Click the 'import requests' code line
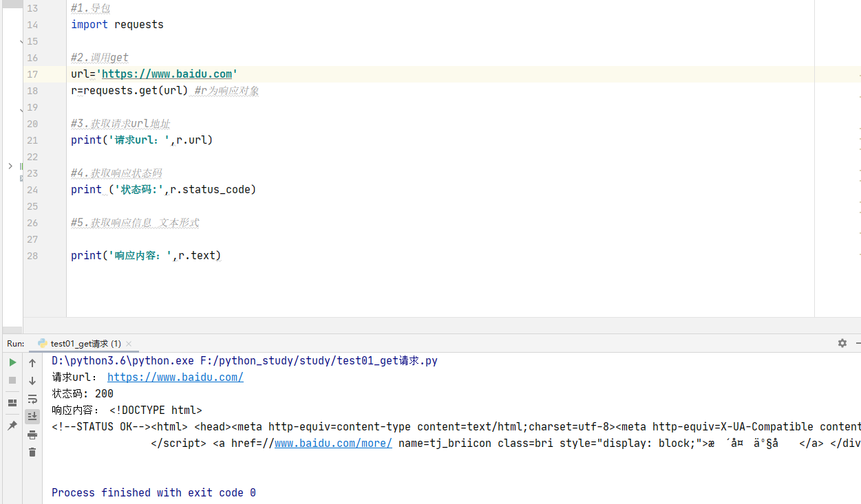The height and width of the screenshot is (504, 861). 117,25
